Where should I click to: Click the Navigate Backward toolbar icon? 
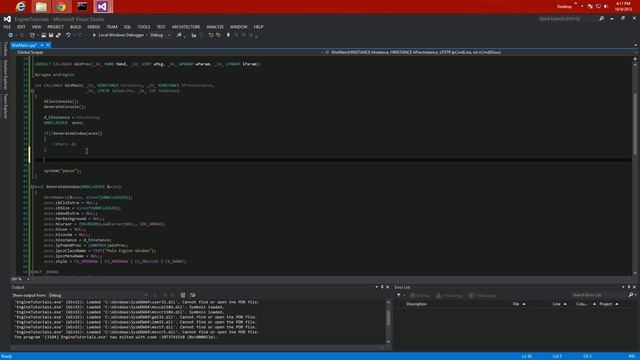click(x=10, y=36)
